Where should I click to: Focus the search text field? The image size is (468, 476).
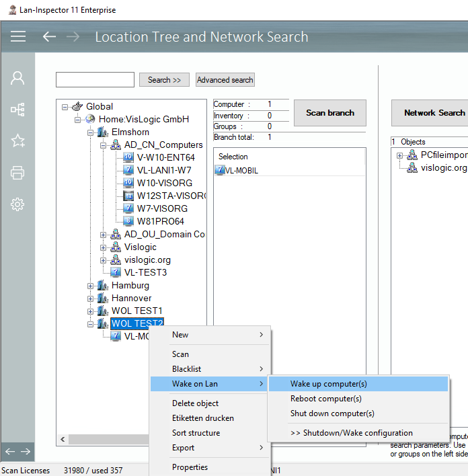(x=95, y=80)
